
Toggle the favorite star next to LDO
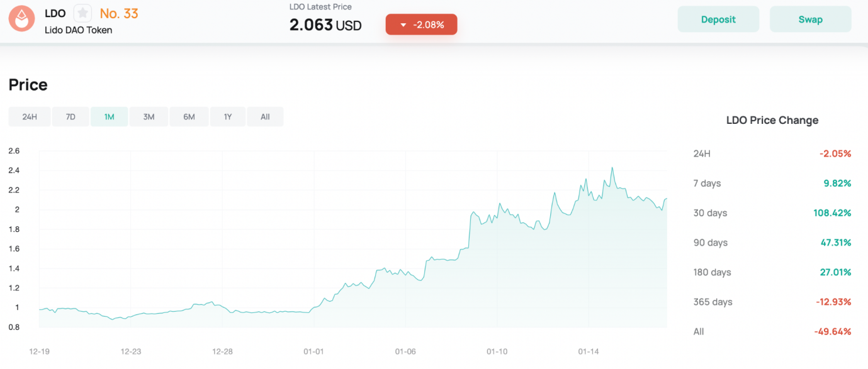[82, 13]
